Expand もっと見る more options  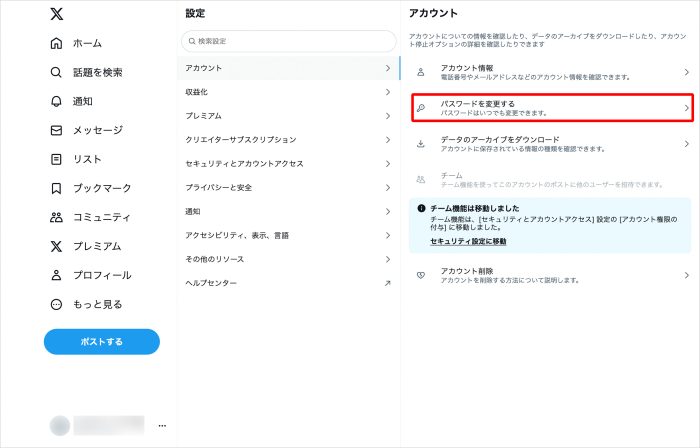coord(56,304)
